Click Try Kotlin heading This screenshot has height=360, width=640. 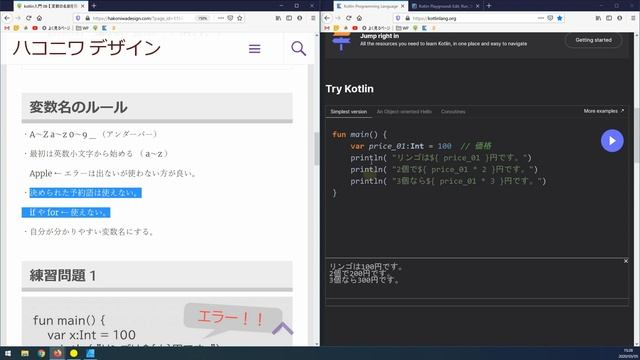[349, 89]
